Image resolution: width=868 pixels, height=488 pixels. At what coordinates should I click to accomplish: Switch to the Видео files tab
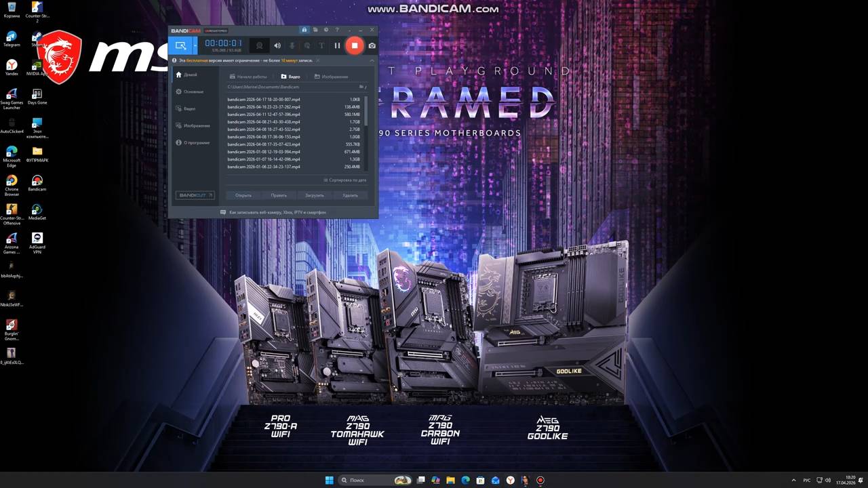[290, 77]
